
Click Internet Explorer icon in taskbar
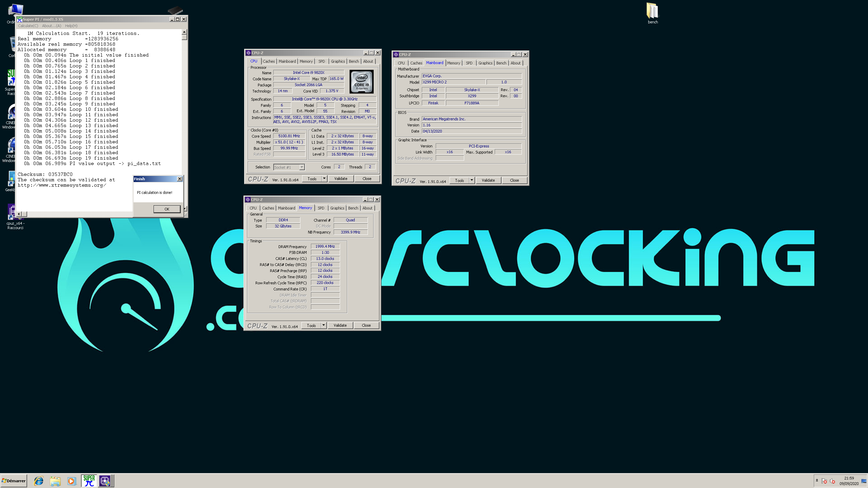39,481
